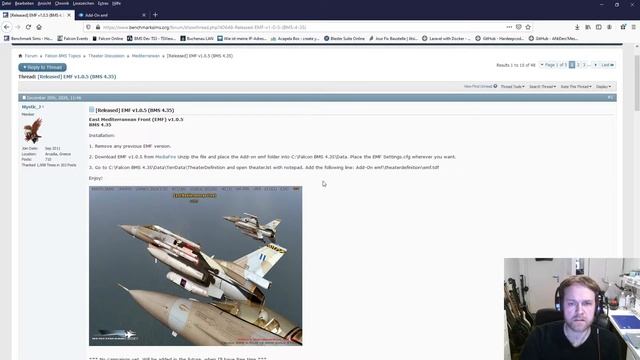Open the library icon in toolbar
This screenshot has height=360, width=640.
click(588, 27)
